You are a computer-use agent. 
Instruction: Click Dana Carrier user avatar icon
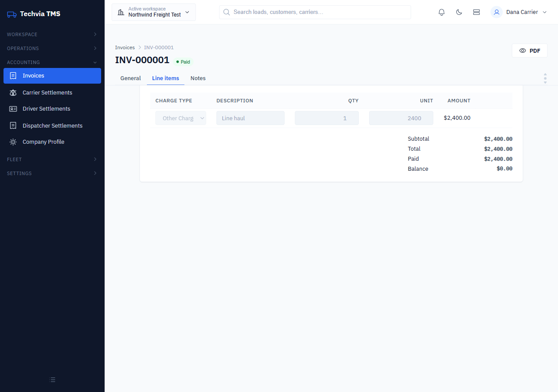[497, 12]
